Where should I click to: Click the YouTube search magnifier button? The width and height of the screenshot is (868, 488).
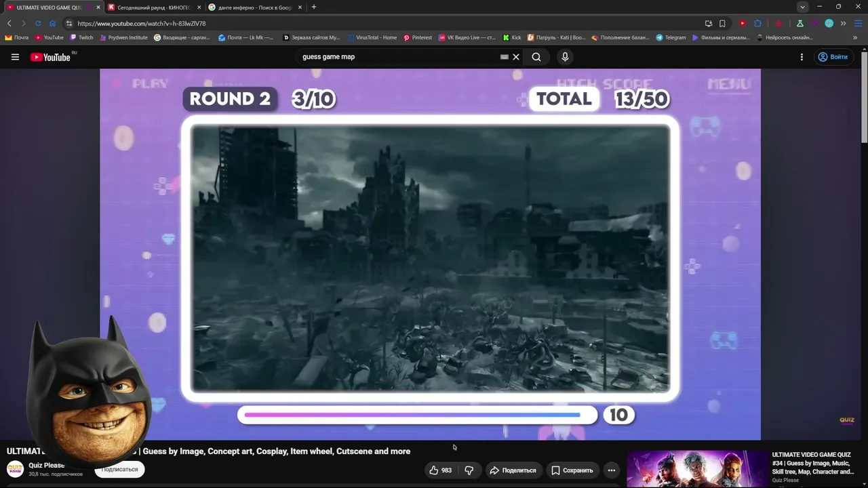click(536, 57)
